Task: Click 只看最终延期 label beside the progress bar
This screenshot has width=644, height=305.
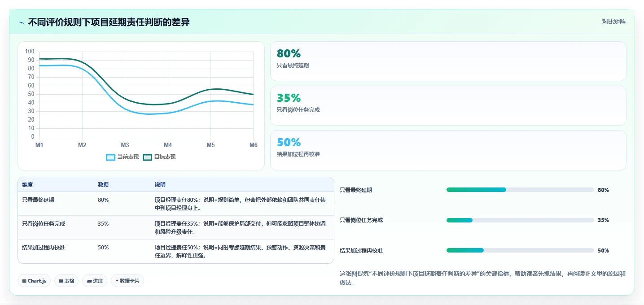Action: pos(356,190)
